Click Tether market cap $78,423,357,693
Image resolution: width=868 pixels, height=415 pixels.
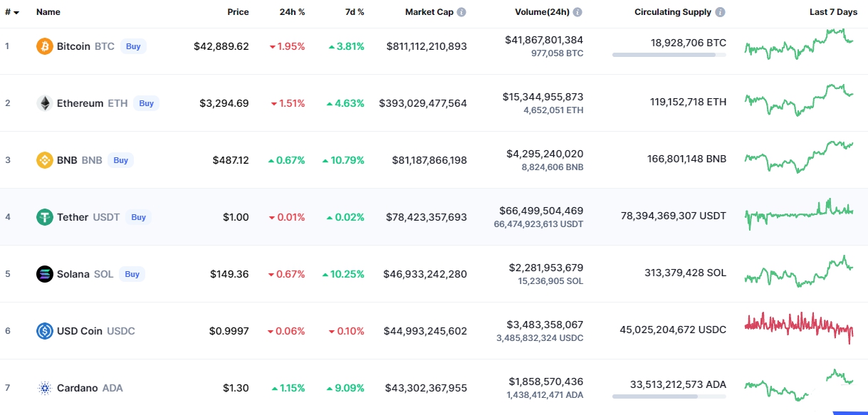point(427,217)
